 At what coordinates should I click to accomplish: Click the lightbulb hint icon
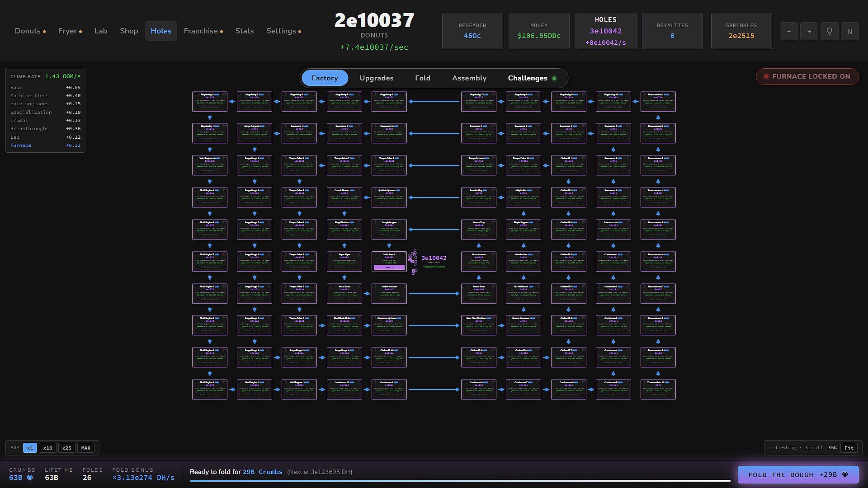pos(829,31)
